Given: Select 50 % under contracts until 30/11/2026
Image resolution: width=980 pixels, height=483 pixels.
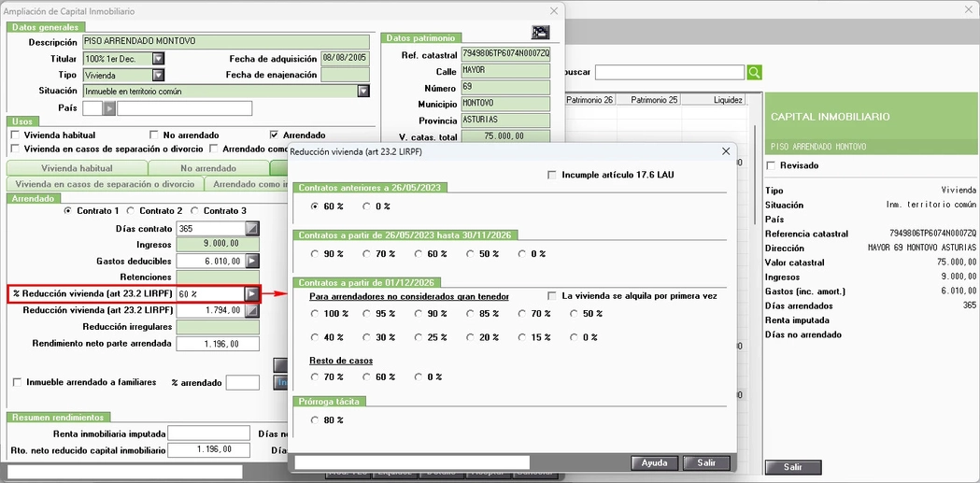Looking at the screenshot, I should (x=471, y=254).
